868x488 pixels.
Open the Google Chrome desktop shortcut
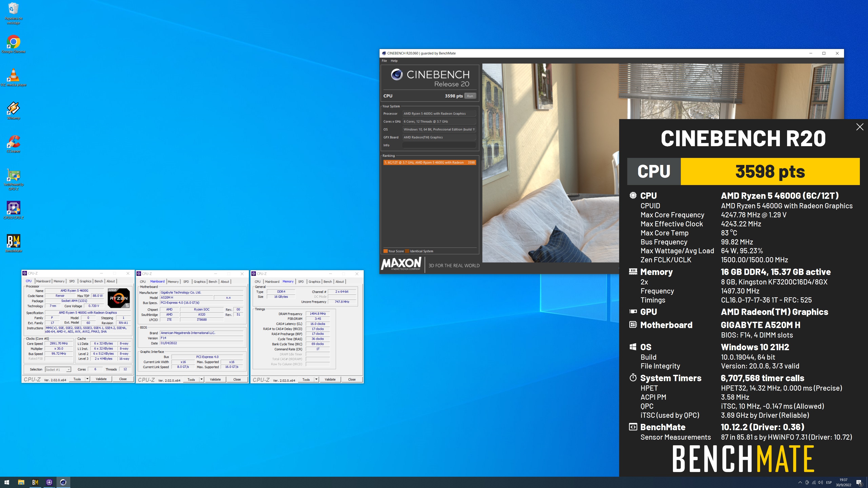tap(14, 44)
